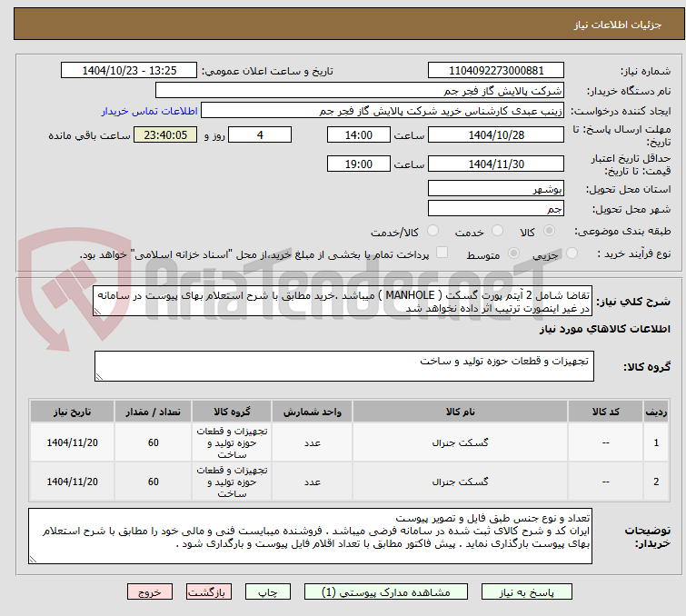Image resolution: width=686 pixels, height=616 pixels.
Task: Click the خروج exit button
Action: pos(150,592)
